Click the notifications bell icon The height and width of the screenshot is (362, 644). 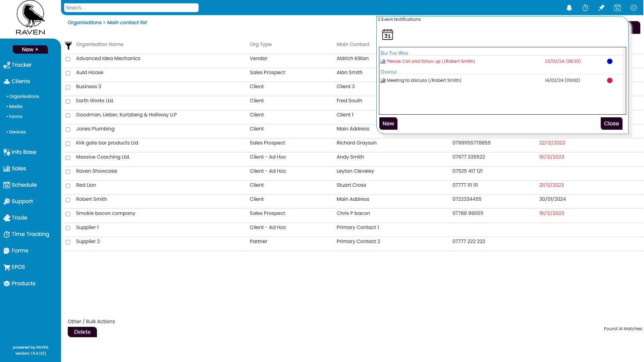click(569, 8)
